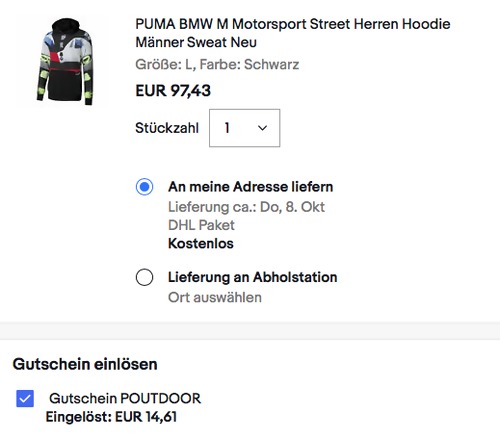500x439 pixels.
Task: Click the 'DHL Paket' shipping text
Action: [x=201, y=225]
